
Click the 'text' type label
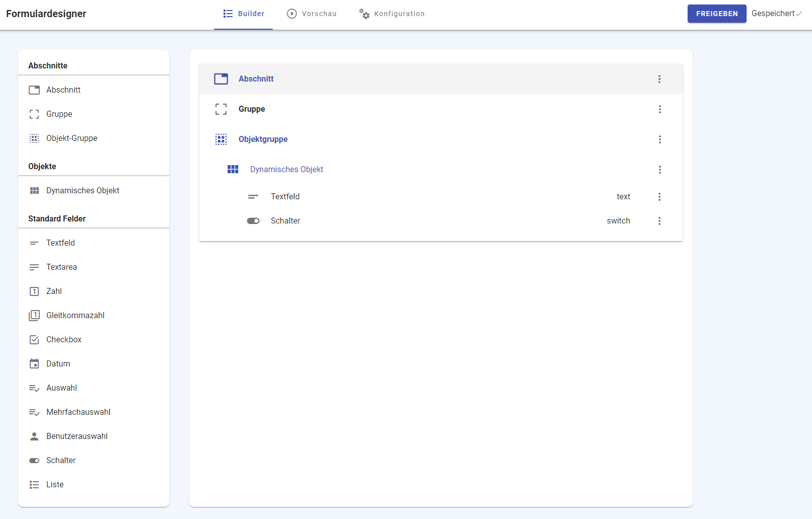pos(623,197)
